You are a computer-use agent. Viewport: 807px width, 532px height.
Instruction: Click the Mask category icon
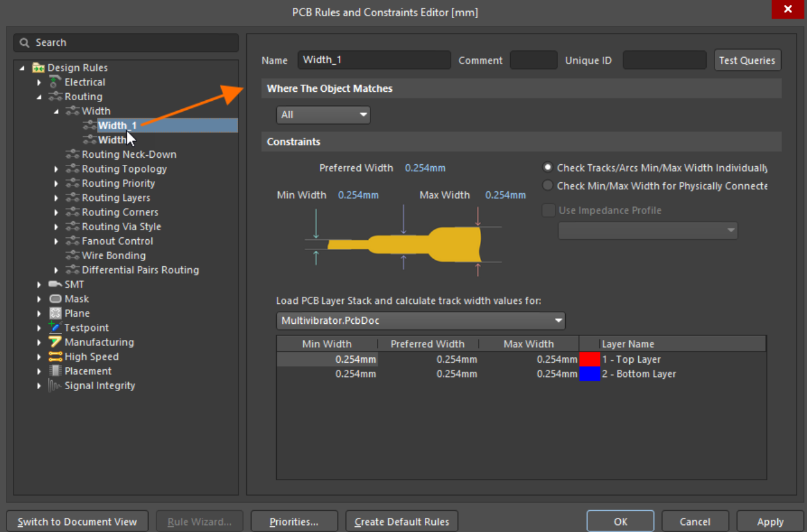(x=56, y=299)
